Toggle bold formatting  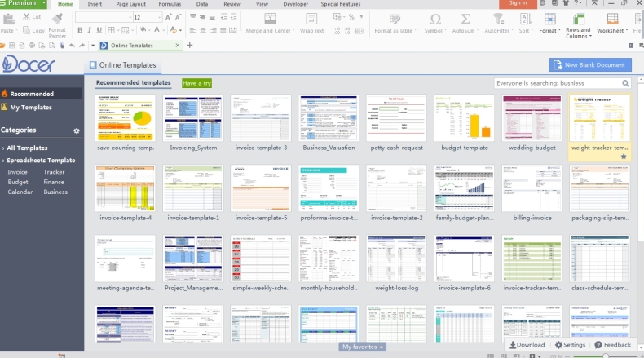(x=79, y=30)
